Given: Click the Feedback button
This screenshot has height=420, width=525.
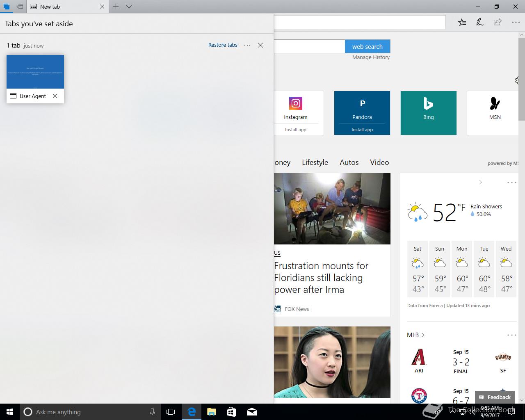Looking at the screenshot, I should point(494,397).
